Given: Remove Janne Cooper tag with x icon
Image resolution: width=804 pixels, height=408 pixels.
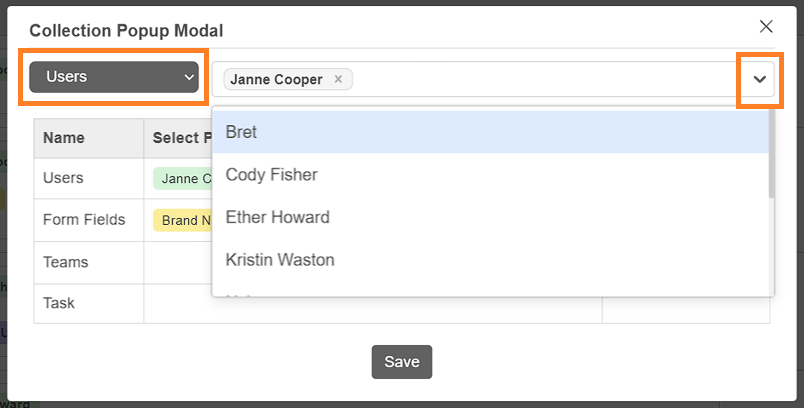Looking at the screenshot, I should (x=338, y=79).
